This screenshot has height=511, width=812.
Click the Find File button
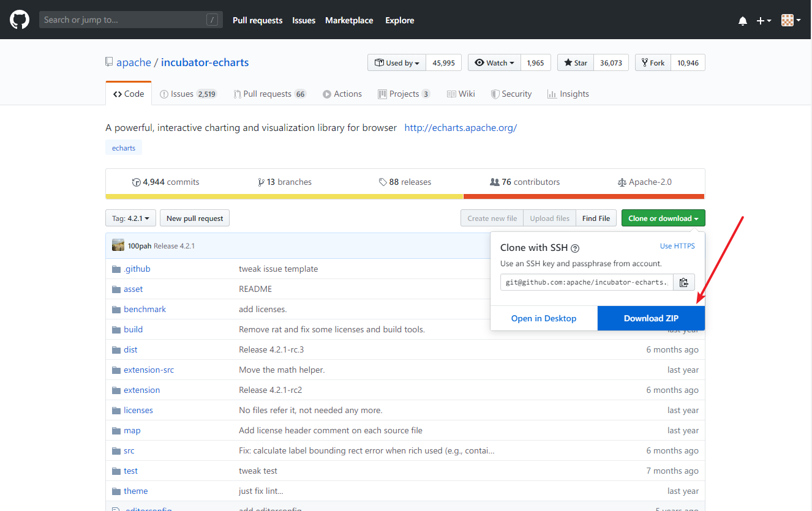click(x=596, y=218)
